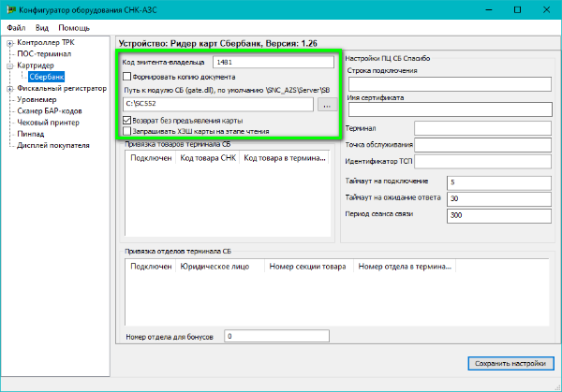The width and height of the screenshot is (562, 392).
Task: Select "Дисплей покупателя" tree item
Action: (x=53, y=145)
